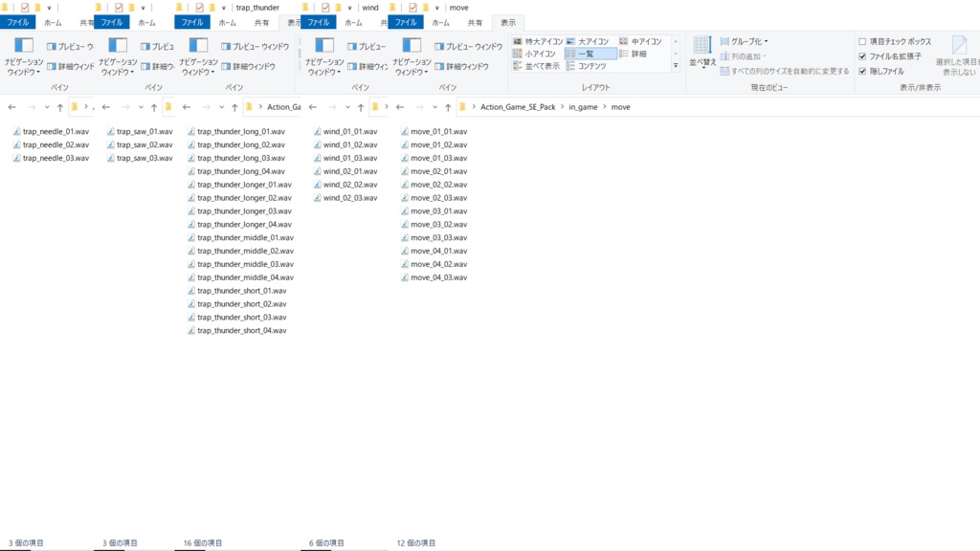
Task: Click the up arrow in the trap_saw window
Action: coord(154,107)
